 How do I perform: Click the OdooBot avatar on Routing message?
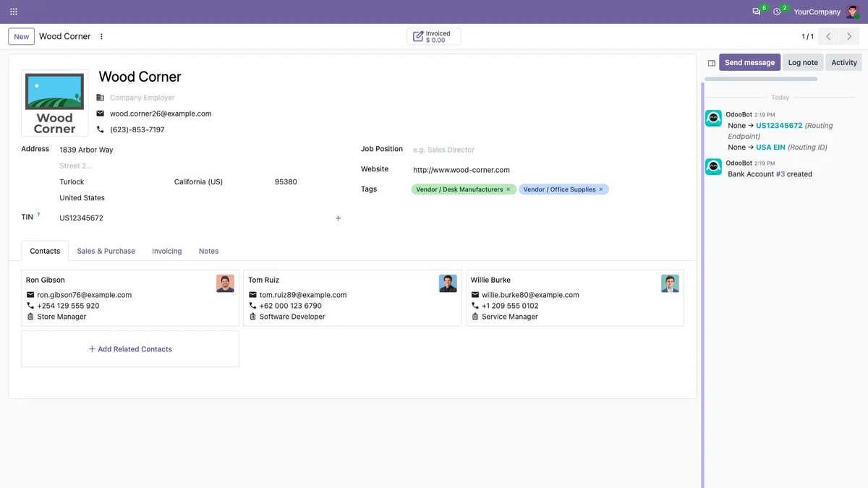pos(714,118)
